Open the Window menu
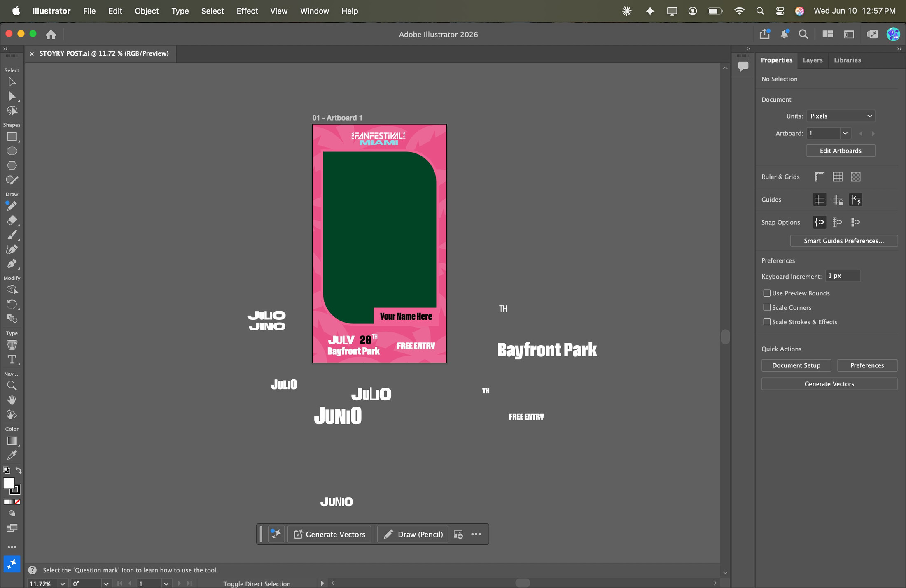The width and height of the screenshot is (906, 588). 314,11
